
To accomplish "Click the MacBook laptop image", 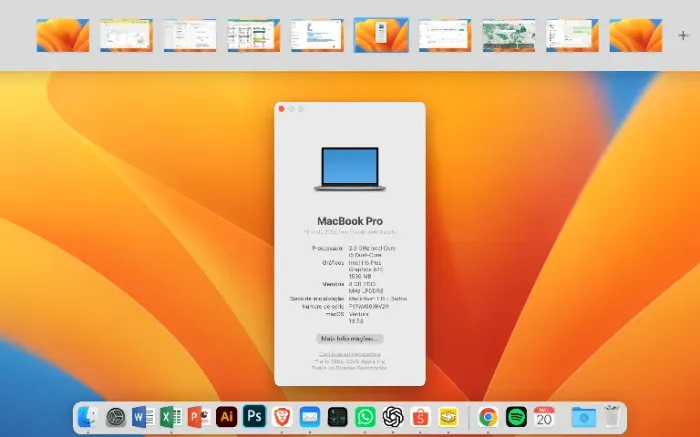I will coord(350,169).
